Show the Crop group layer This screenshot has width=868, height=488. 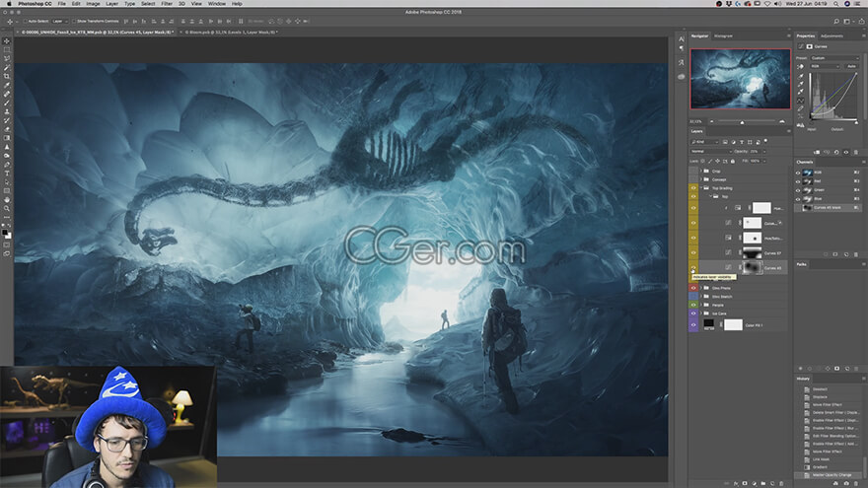point(693,171)
